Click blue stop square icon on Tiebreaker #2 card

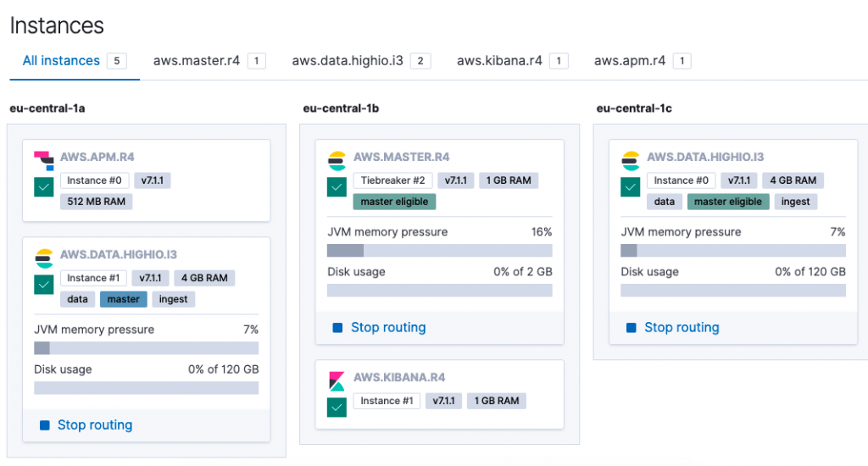coord(337,328)
